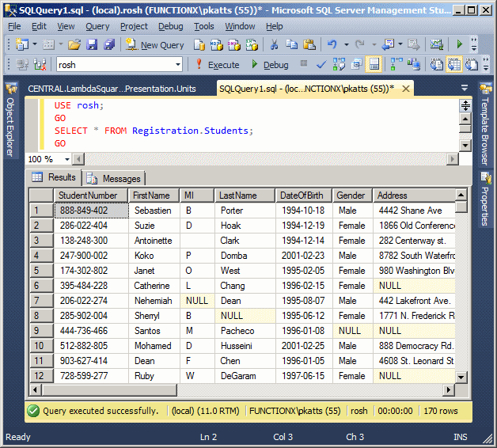Screen dimensions: 497x448
Task: Click the Cancel Executing Query stop icon
Action: [304, 63]
